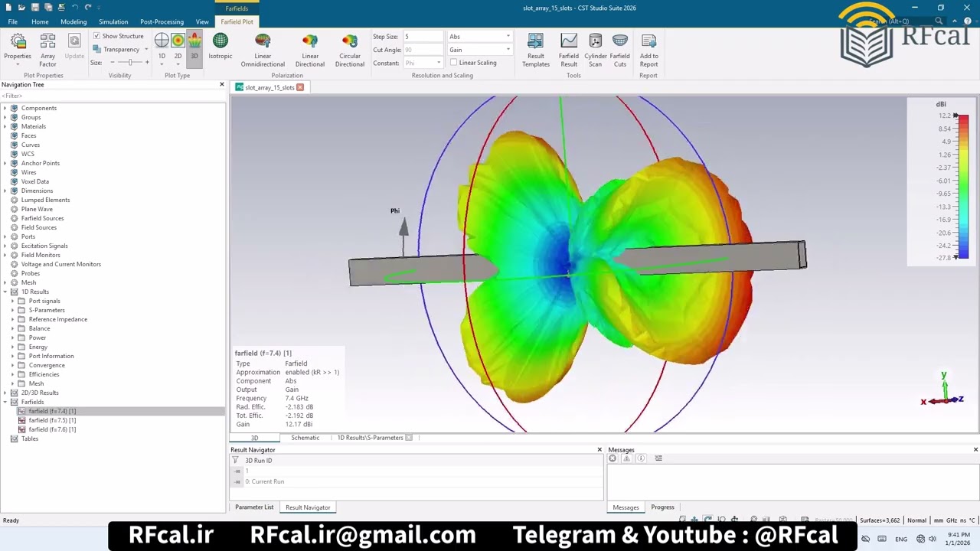Switch to the Progress tab

click(x=662, y=507)
